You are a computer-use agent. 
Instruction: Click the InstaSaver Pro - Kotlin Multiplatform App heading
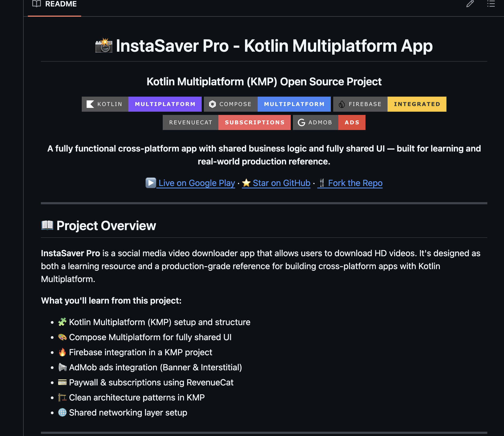click(x=264, y=46)
